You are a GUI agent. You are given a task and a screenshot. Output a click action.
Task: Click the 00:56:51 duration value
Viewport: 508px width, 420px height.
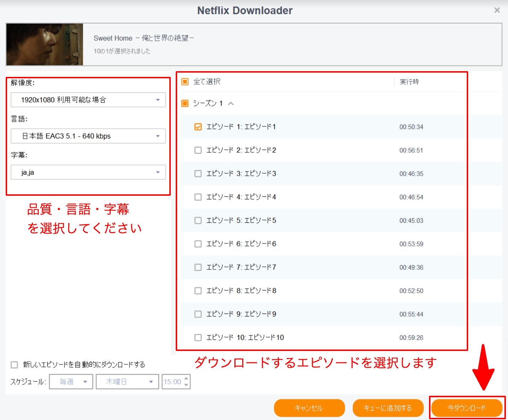click(x=411, y=151)
